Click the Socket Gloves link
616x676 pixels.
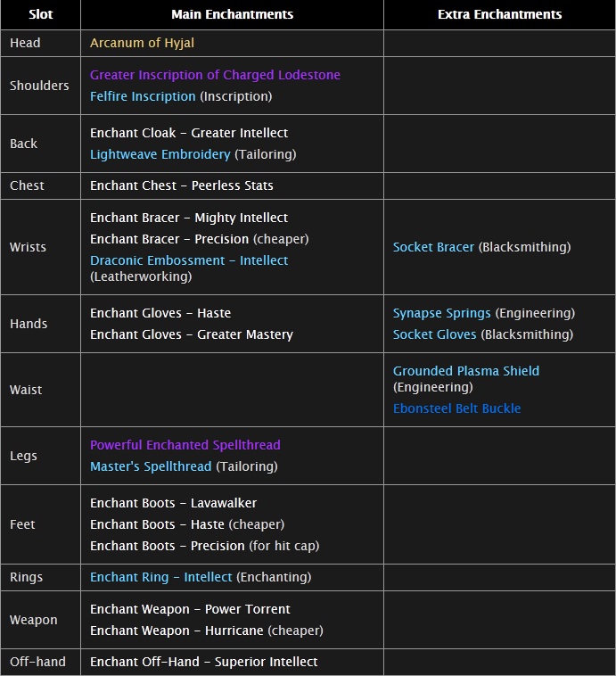tap(433, 334)
